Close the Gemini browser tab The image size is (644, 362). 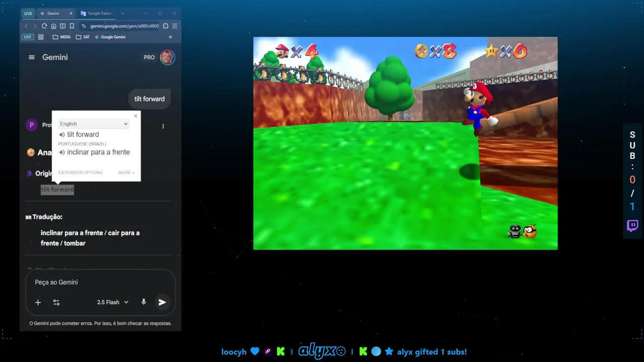70,14
